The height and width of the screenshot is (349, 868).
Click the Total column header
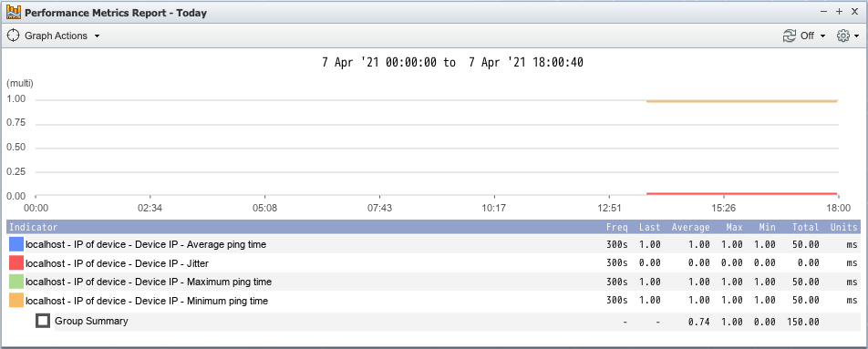(x=805, y=227)
